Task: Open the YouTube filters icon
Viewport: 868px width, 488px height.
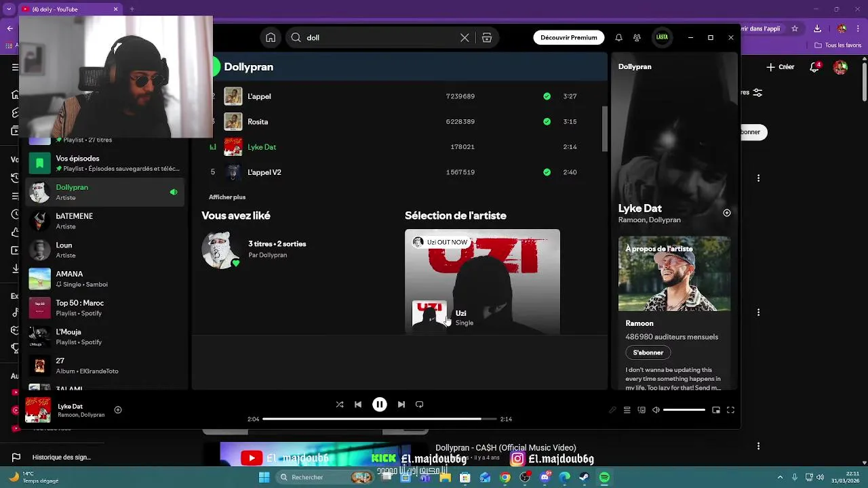Action: click(x=757, y=92)
